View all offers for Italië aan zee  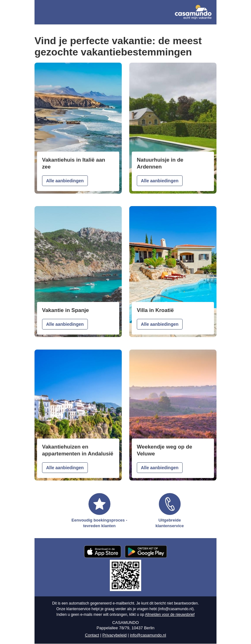(65, 181)
